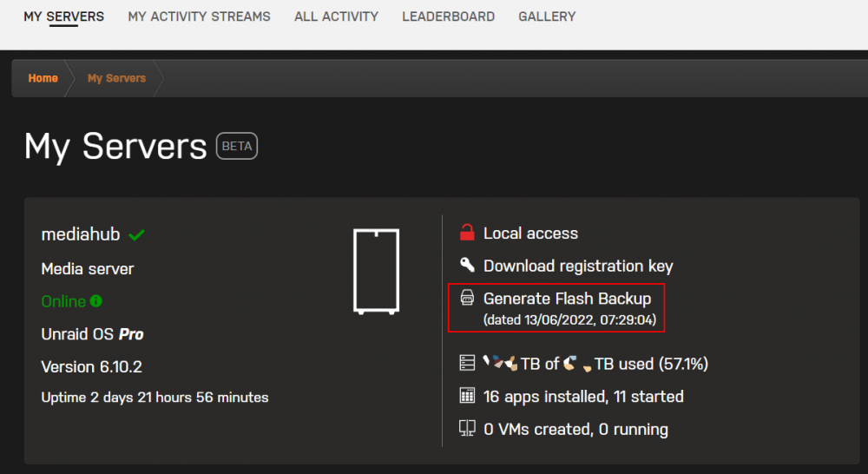Open the Local access link
The width and height of the screenshot is (868, 474).
point(530,234)
